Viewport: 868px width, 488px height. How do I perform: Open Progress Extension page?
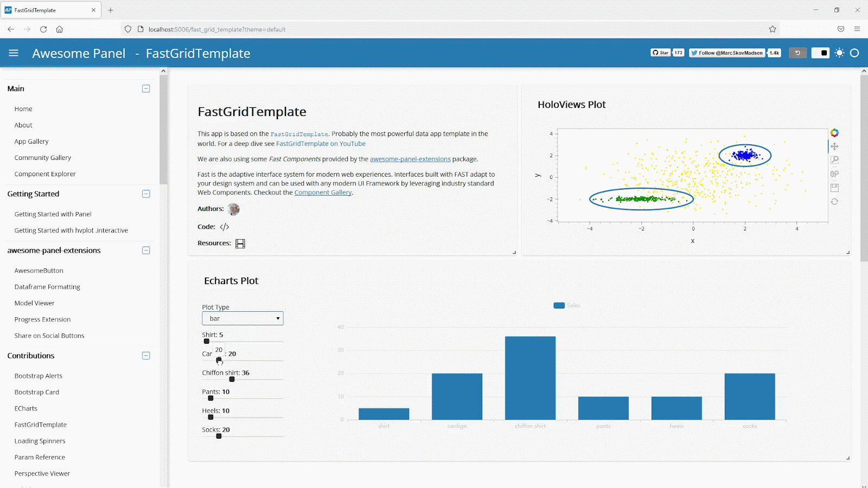tap(43, 319)
